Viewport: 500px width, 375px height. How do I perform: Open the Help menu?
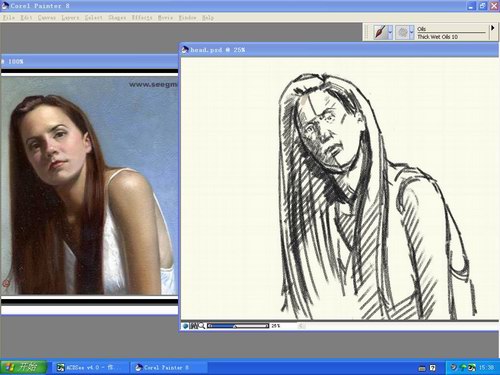pos(208,17)
